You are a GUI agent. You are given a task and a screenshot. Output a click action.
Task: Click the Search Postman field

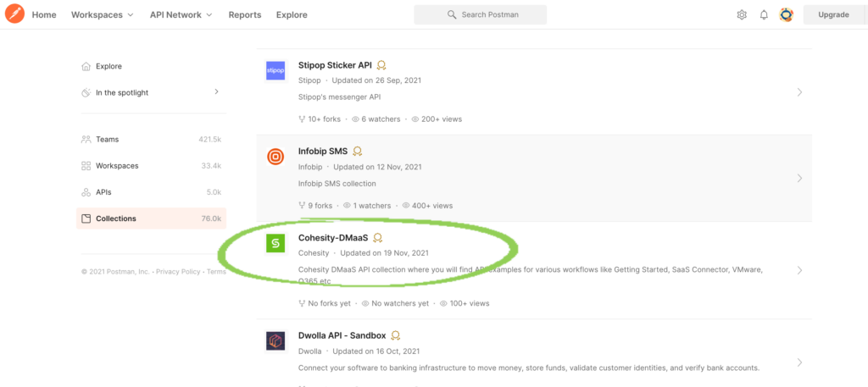pyautogui.click(x=480, y=14)
